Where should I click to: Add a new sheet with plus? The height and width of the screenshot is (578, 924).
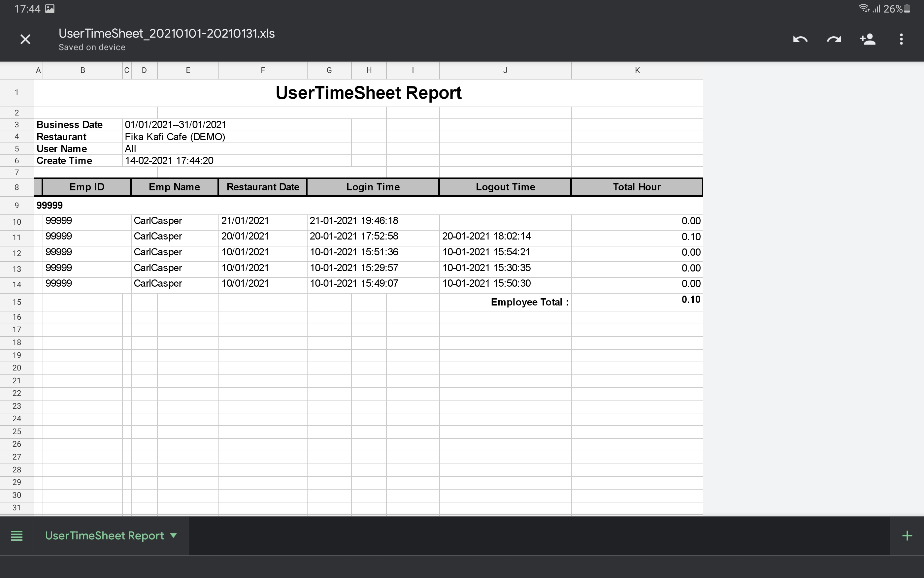point(907,535)
